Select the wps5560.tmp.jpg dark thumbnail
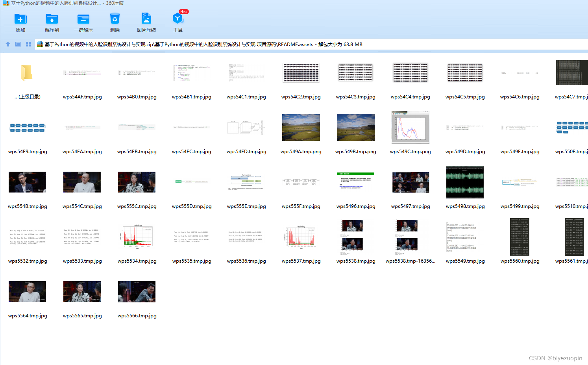 [520, 237]
